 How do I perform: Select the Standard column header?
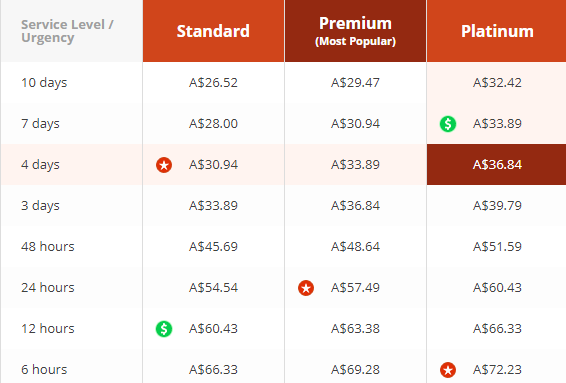213,31
